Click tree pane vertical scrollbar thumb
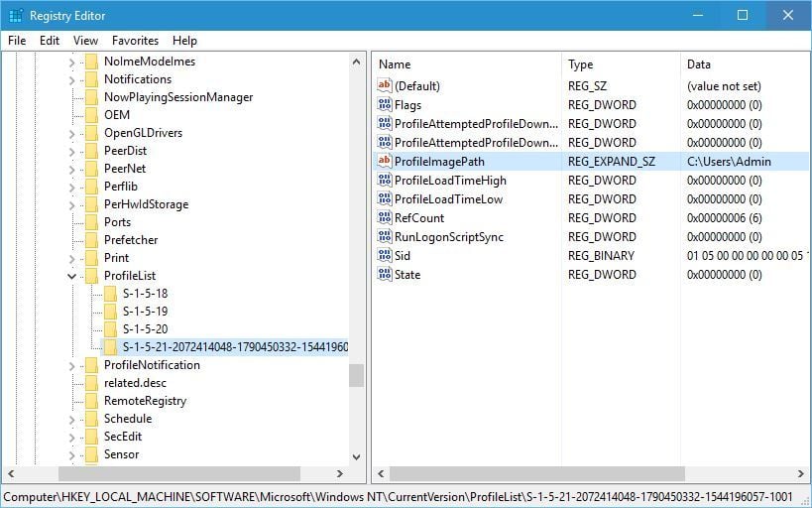Image resolution: width=812 pixels, height=508 pixels. pos(356,375)
